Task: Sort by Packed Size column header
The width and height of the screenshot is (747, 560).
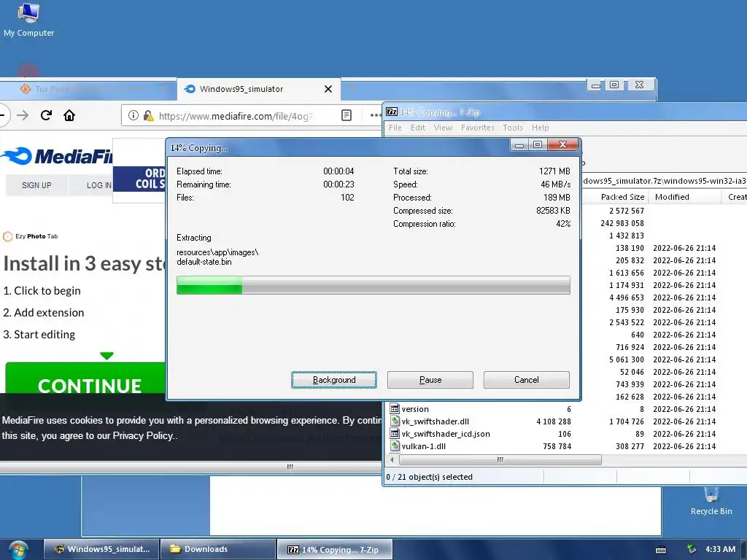Action: 622,197
